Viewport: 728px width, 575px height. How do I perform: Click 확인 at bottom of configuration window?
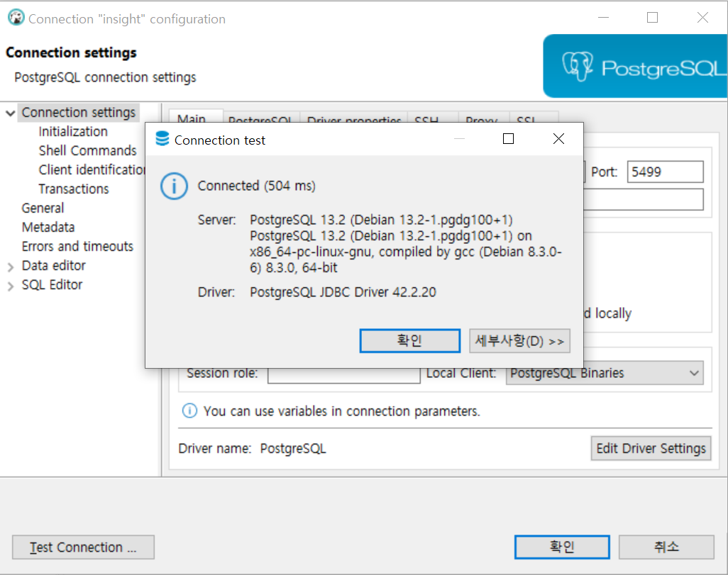[562, 547]
